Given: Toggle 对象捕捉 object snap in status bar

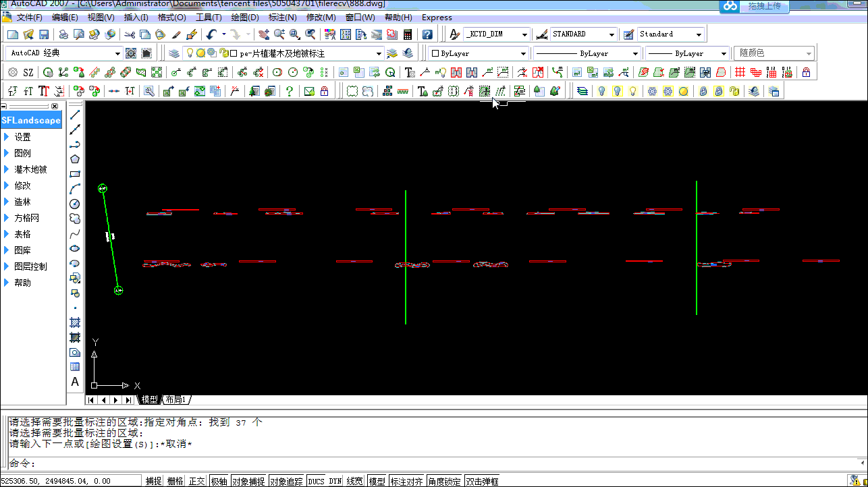Looking at the screenshot, I should pos(248,481).
